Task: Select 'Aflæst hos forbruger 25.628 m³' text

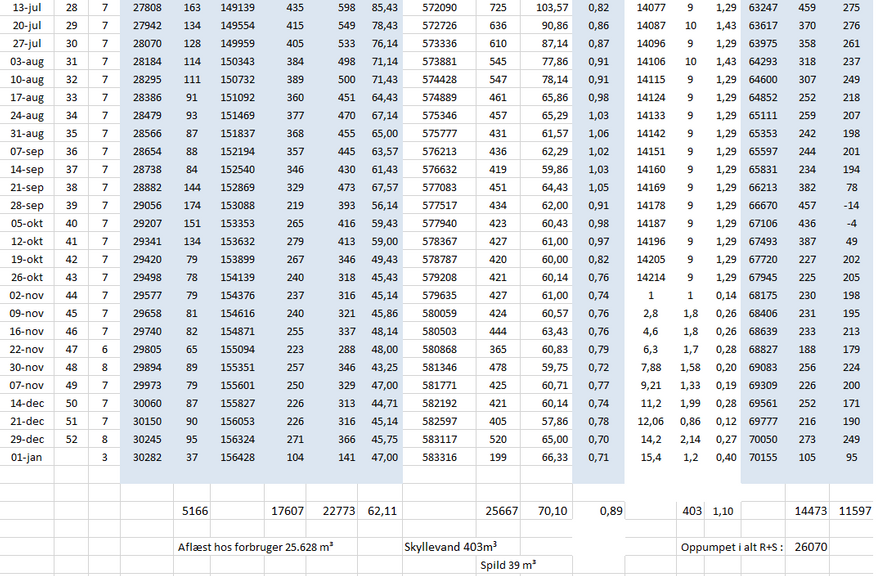Action: click(255, 547)
